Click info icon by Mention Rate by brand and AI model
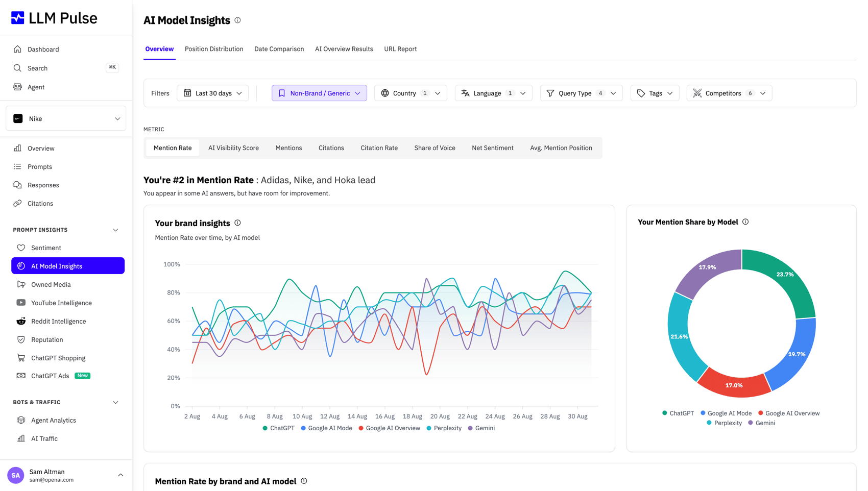The image size is (868, 491). click(x=304, y=481)
